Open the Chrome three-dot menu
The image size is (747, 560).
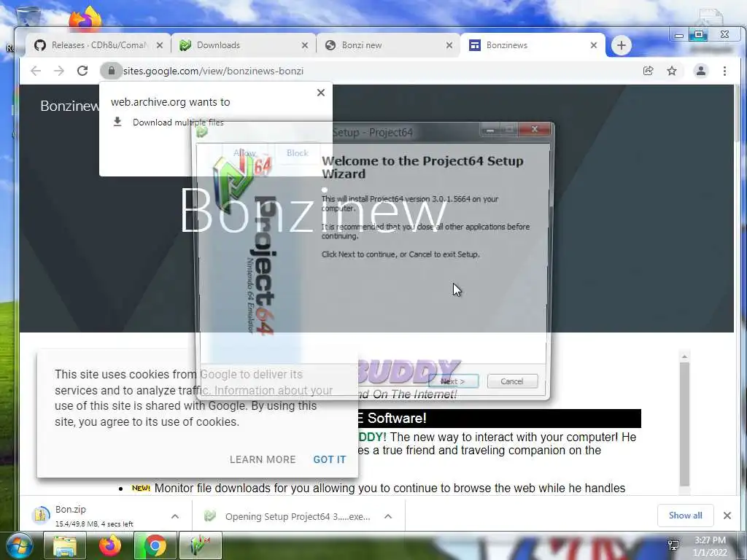point(724,71)
